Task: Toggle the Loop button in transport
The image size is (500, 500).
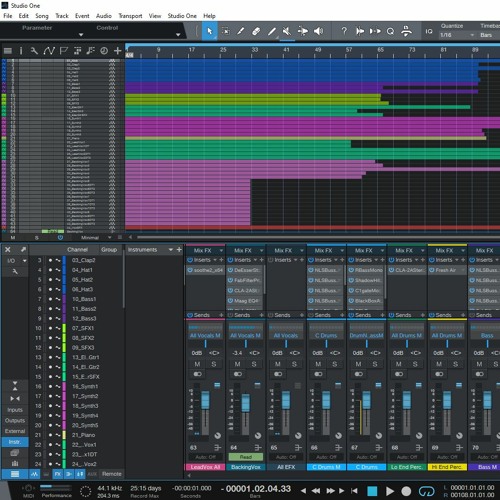Action: [x=427, y=491]
